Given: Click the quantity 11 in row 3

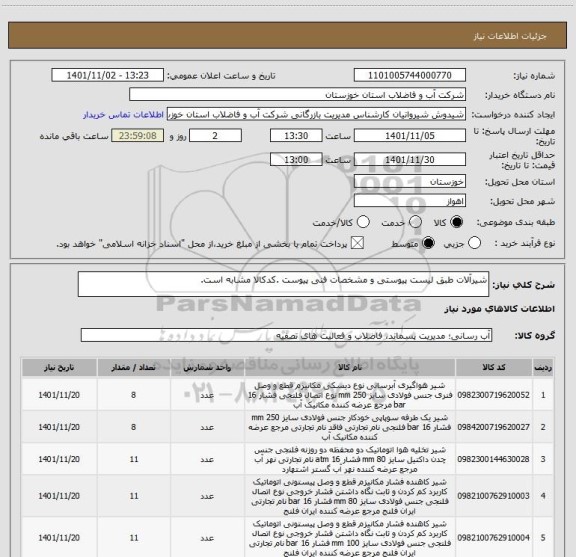Looking at the screenshot, I should click(x=134, y=459).
